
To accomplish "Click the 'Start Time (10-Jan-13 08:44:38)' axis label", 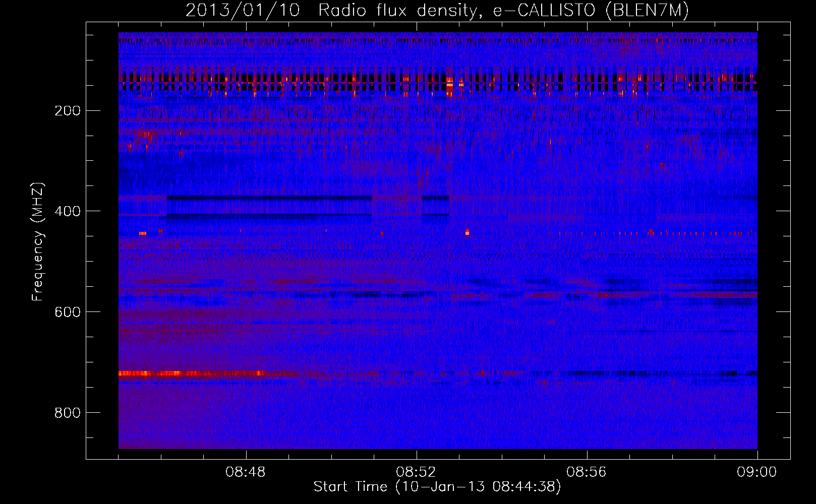I will point(437,487).
